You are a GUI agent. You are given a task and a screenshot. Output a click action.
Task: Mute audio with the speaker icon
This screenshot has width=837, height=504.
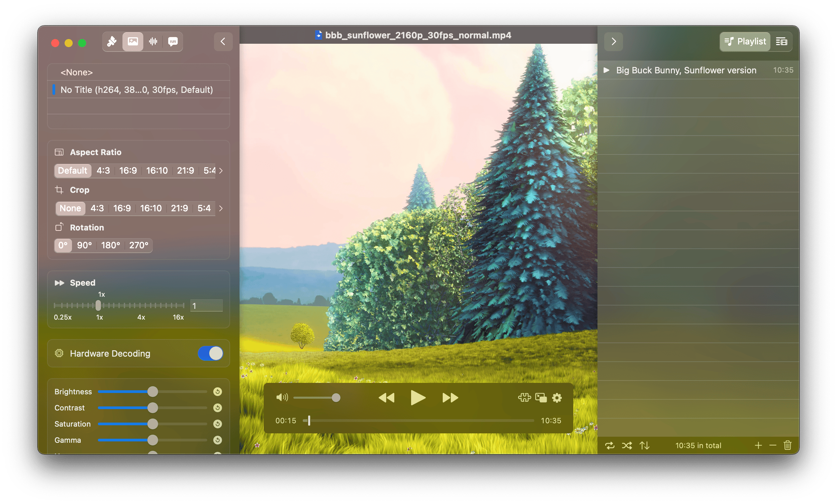pyautogui.click(x=282, y=397)
